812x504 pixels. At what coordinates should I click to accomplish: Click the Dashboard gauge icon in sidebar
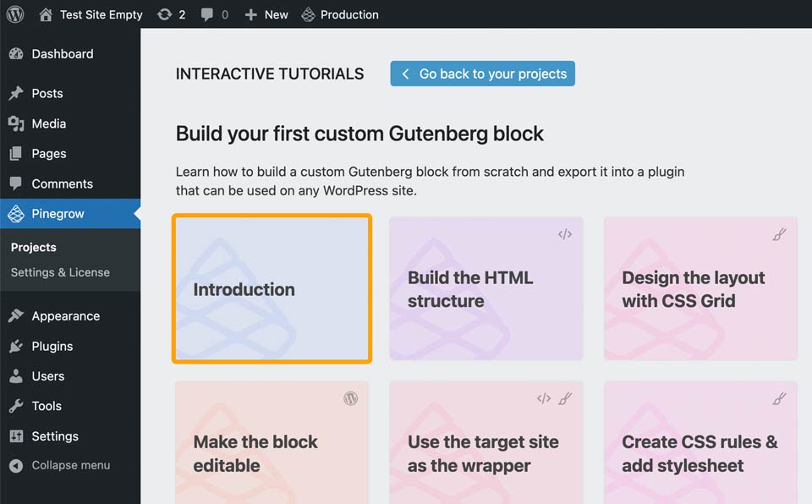16,54
